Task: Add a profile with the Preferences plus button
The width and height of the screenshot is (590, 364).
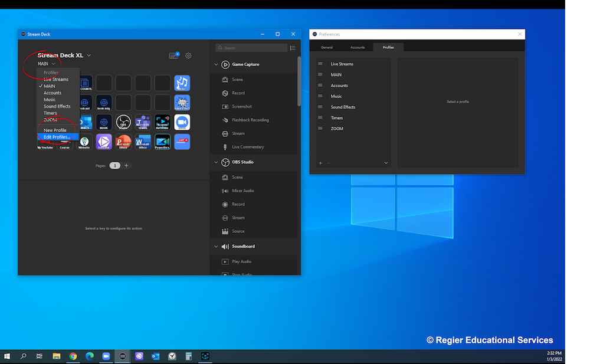Action: (x=320, y=163)
